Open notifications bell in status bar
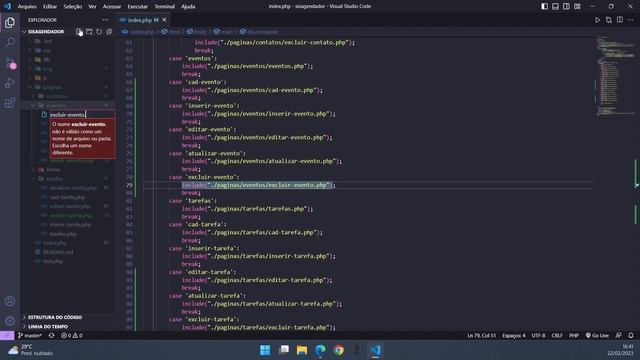This screenshot has height=360, width=640. pos(631,336)
